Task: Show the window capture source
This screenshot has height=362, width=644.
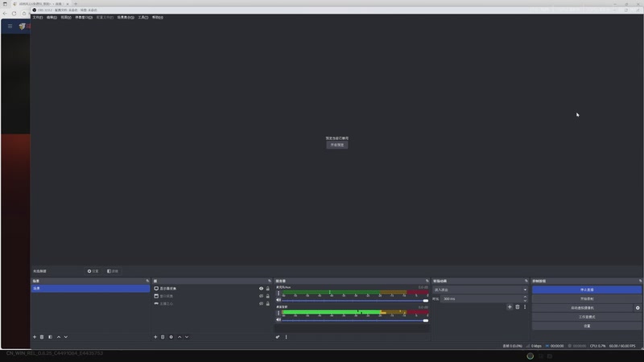Action: [x=261, y=296]
